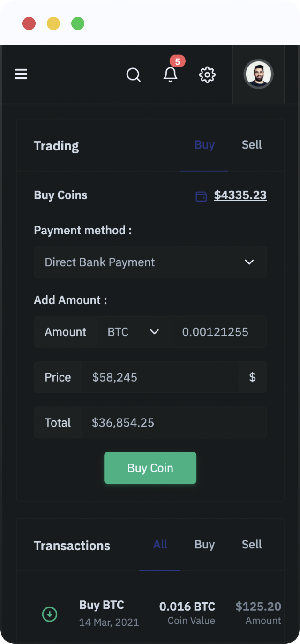The width and height of the screenshot is (300, 644).
Task: Open notifications bell with 5 badge
Action: click(171, 74)
